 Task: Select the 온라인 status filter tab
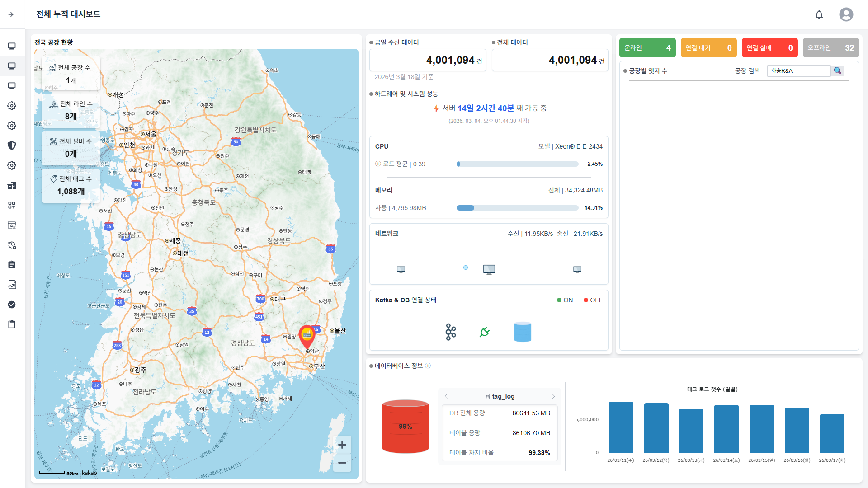click(x=647, y=48)
